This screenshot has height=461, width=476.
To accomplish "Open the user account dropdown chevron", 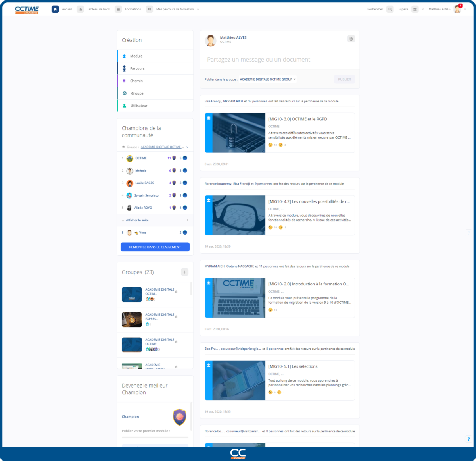I will (x=465, y=9).
